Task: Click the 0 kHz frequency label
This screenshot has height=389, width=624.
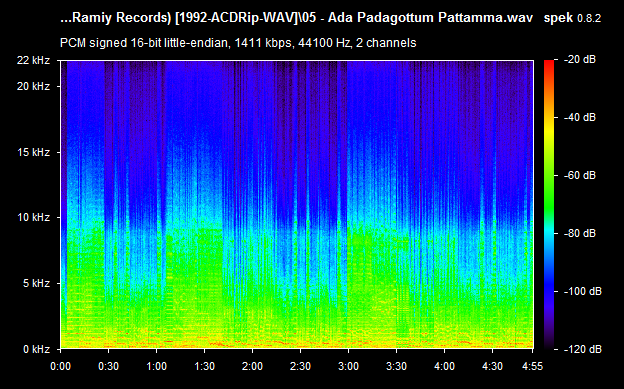Action: pos(36,349)
